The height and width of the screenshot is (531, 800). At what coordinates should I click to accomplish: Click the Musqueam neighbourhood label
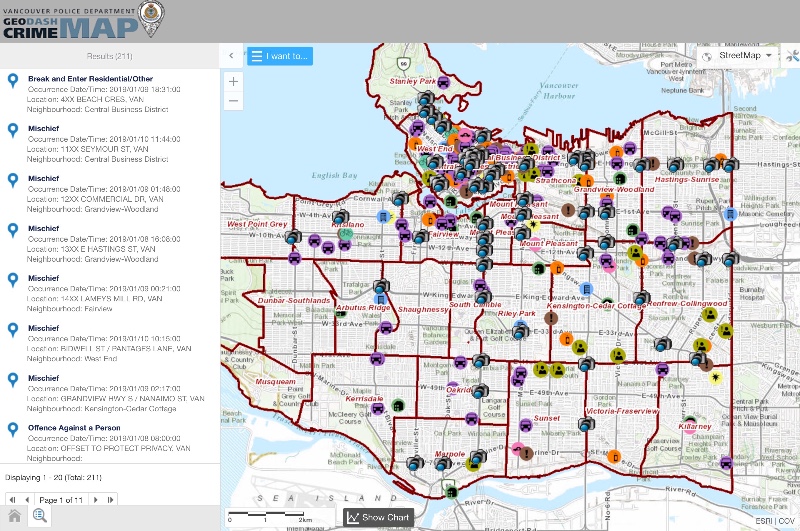[276, 382]
